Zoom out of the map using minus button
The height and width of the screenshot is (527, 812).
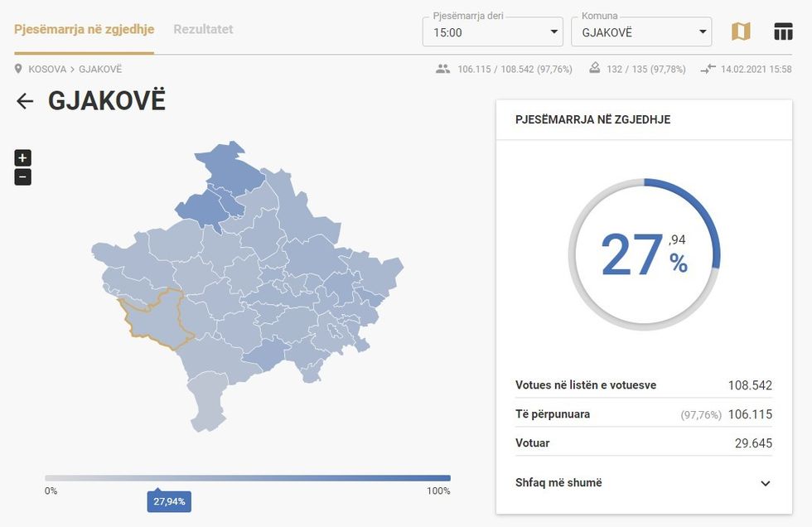(x=22, y=176)
